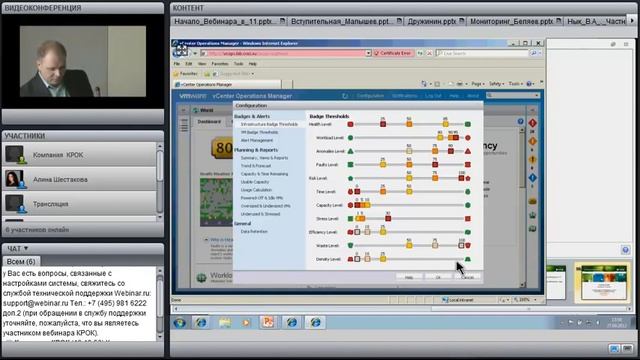Select Trend & Forecast configuration item
The height and width of the screenshot is (360, 640).
click(x=256, y=166)
